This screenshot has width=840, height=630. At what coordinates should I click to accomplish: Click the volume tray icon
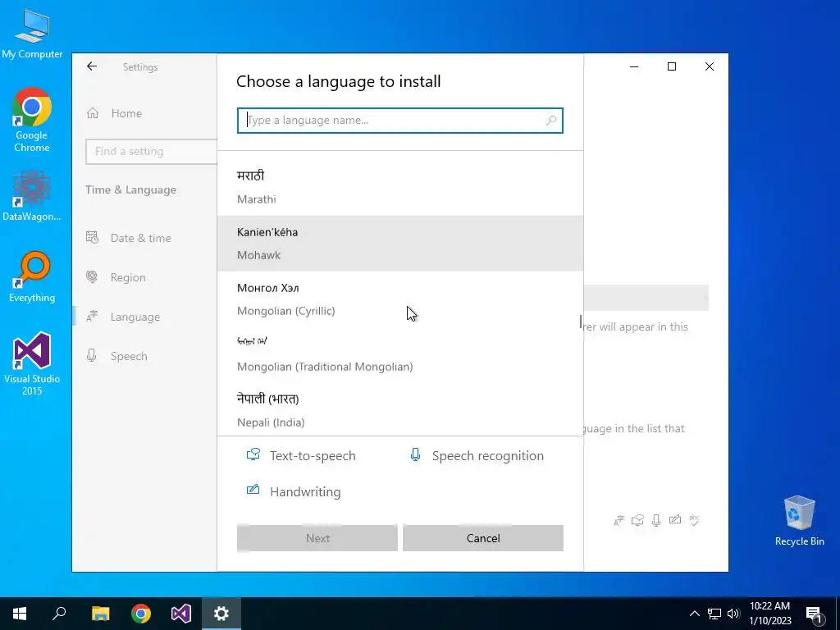(x=733, y=614)
